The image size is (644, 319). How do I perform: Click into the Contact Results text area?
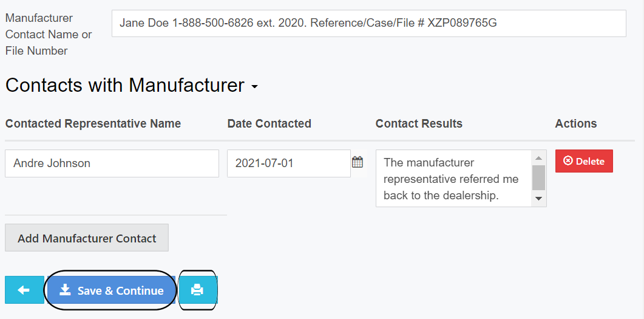(x=452, y=179)
